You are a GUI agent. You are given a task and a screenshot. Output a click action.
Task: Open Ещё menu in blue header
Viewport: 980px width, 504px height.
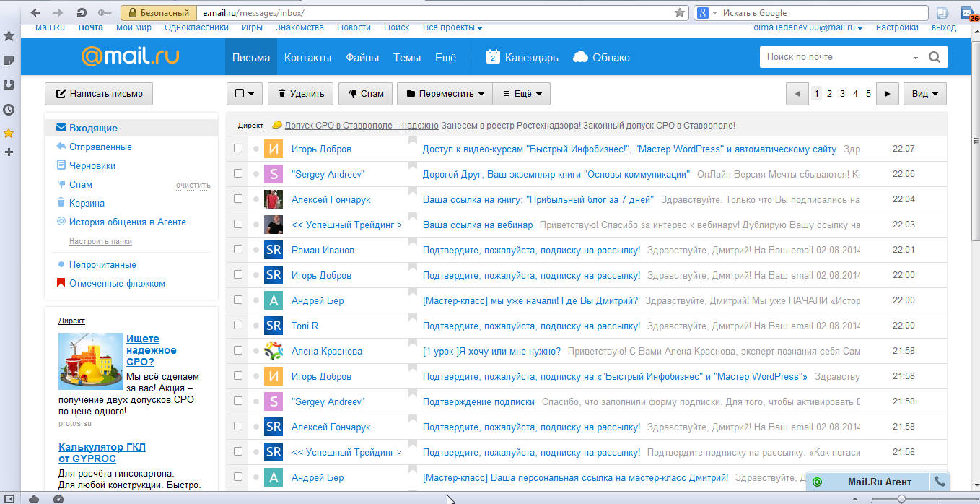tap(445, 58)
